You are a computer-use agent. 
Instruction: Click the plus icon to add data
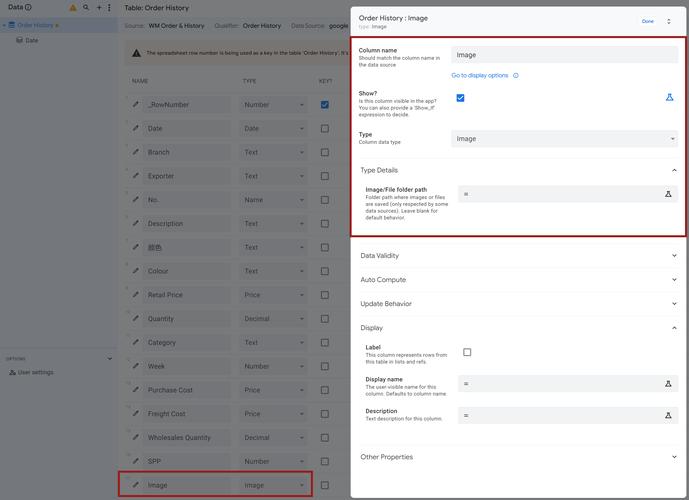tap(99, 7)
